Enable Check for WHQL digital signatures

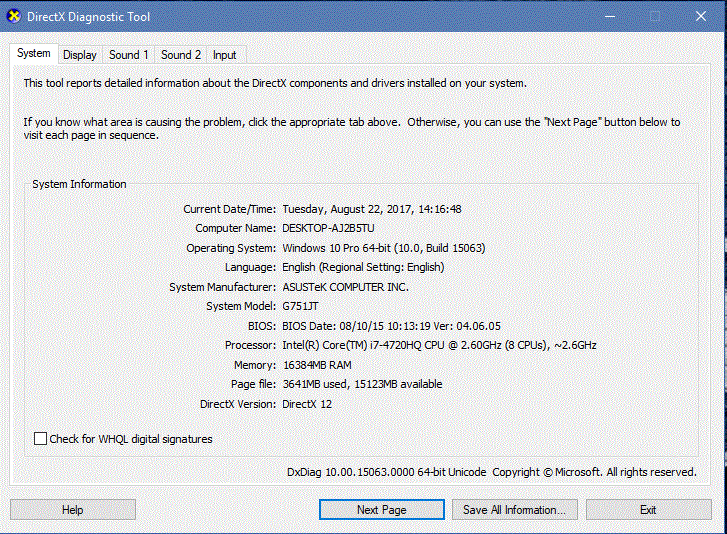pyautogui.click(x=40, y=439)
